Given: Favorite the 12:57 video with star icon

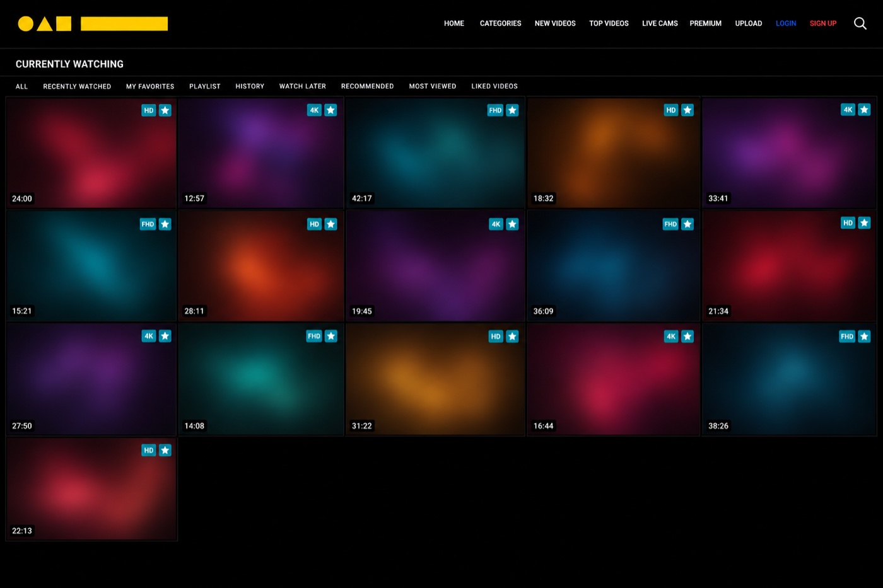Looking at the screenshot, I should tap(330, 110).
